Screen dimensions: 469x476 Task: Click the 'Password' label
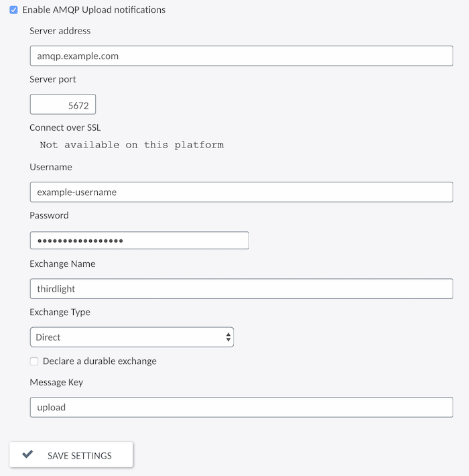pyautogui.click(x=49, y=215)
